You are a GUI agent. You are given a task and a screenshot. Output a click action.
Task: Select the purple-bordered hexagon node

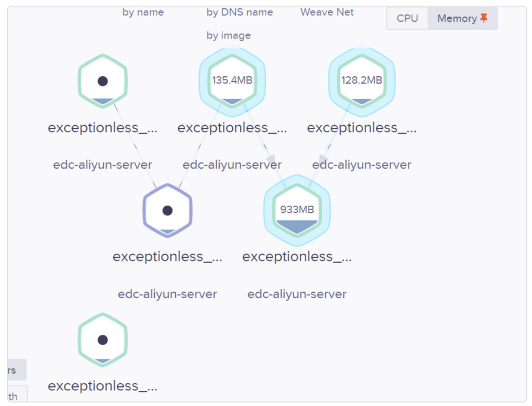(168, 210)
